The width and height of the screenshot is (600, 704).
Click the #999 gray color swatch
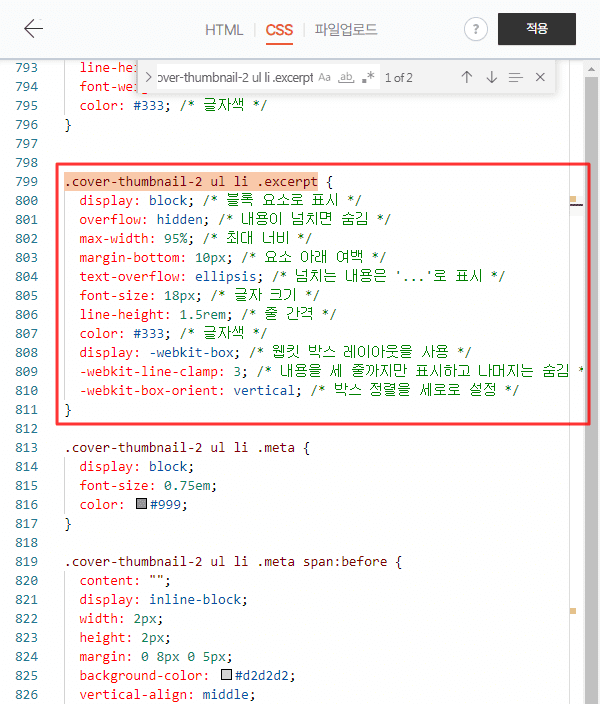141,503
